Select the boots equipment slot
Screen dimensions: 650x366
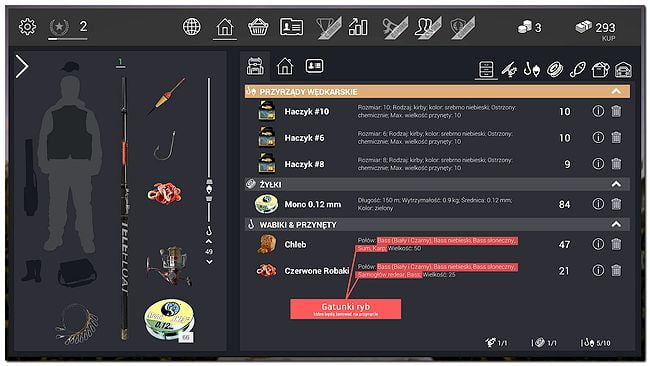point(32,271)
